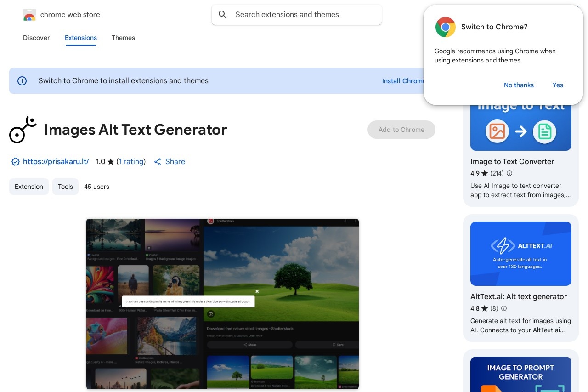Viewport: 588px width, 392px height.
Task: Click Install Chrome link in banner
Action: (x=403, y=81)
